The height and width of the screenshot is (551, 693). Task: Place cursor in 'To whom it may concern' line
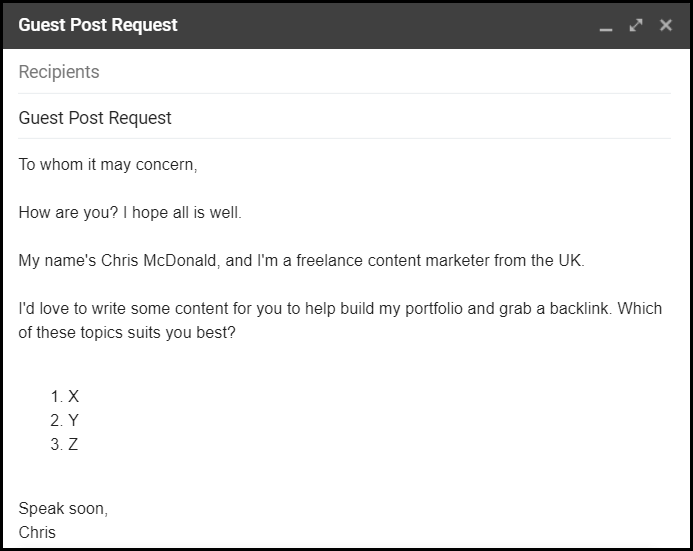point(108,165)
